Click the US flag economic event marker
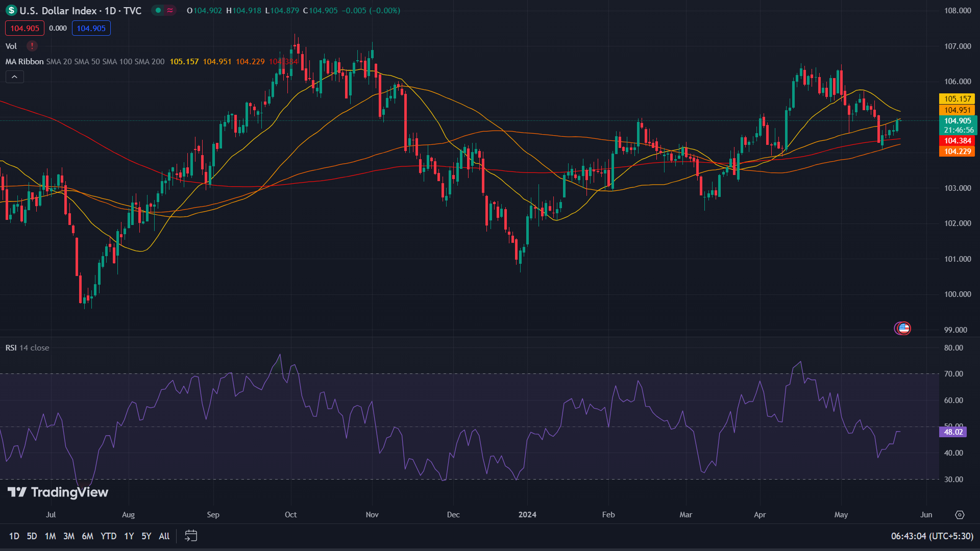The width and height of the screenshot is (980, 551). (x=903, y=328)
